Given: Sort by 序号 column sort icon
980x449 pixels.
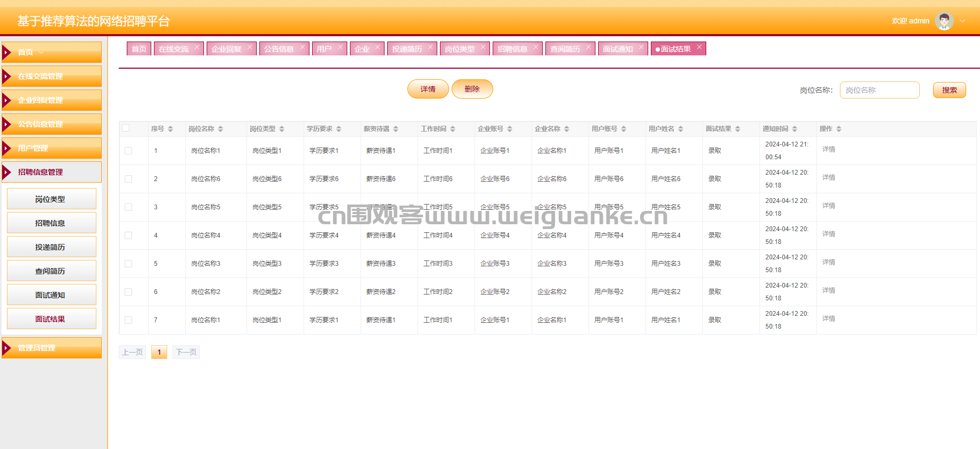Looking at the screenshot, I should point(170,129).
